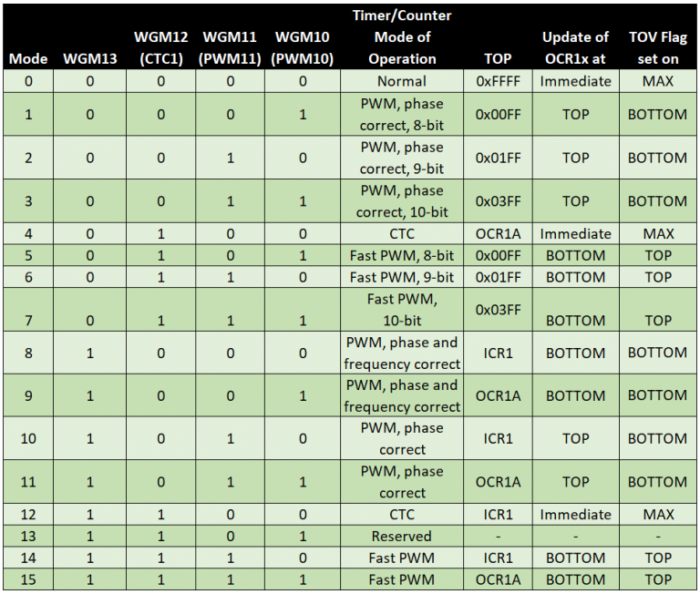Select the WGM13 column header
Image resolution: width=700 pixels, height=594 pixels.
click(89, 59)
